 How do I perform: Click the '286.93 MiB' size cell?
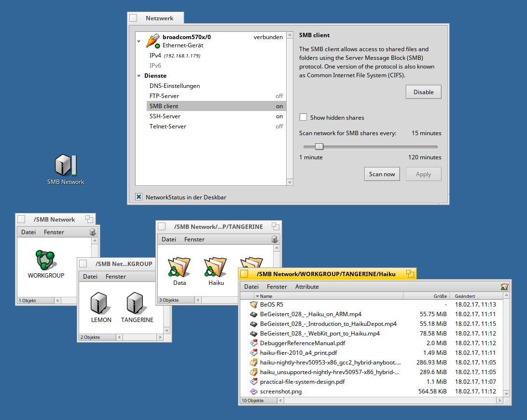pyautogui.click(x=431, y=363)
